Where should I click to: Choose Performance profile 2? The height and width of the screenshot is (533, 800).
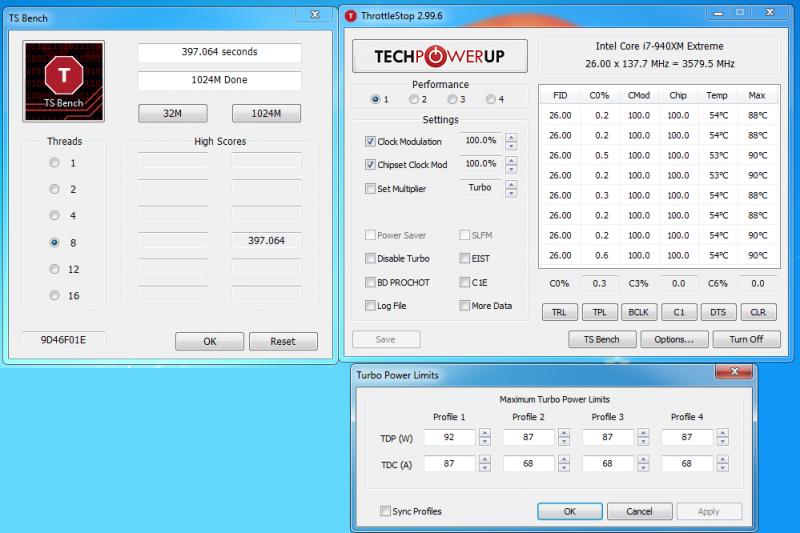click(x=414, y=99)
